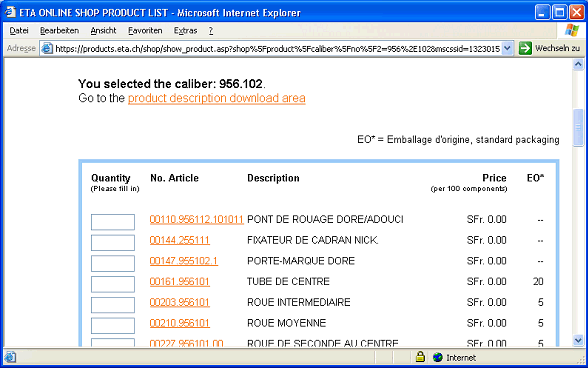Open the address bar dropdown arrow
588x368 pixels.
pos(507,48)
